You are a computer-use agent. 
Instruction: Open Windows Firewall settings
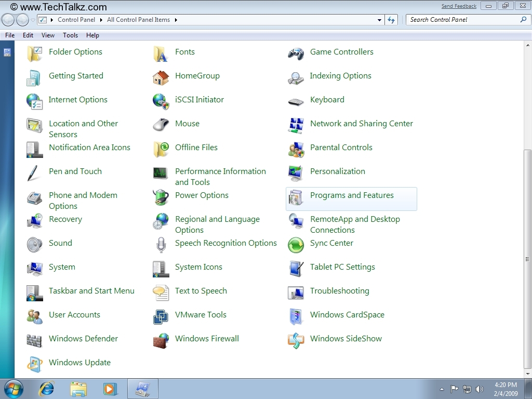pyautogui.click(x=207, y=339)
